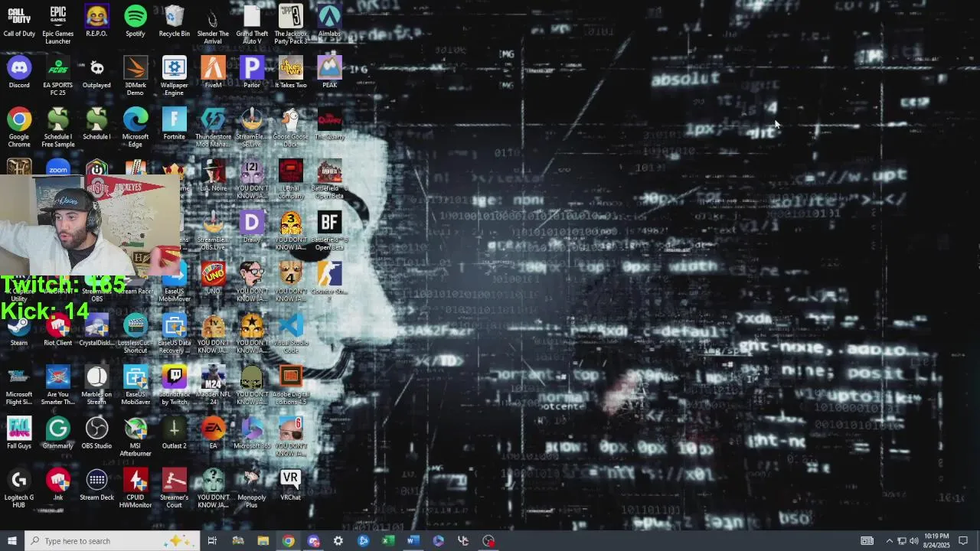Screen dimensions: 980x551
Task: Select the EaseUS MobiSaver icon
Action: pos(136,384)
